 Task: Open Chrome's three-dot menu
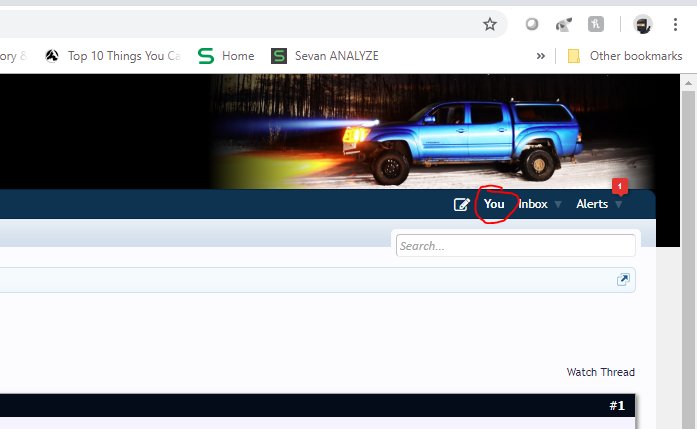(x=675, y=24)
